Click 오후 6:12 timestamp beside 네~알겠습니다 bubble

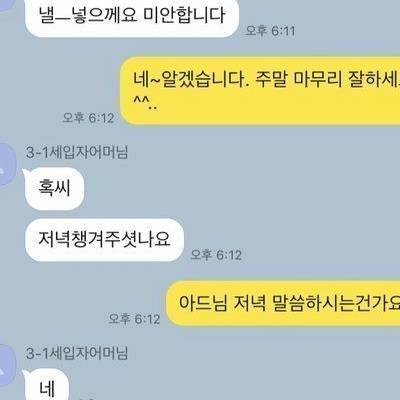(88, 118)
